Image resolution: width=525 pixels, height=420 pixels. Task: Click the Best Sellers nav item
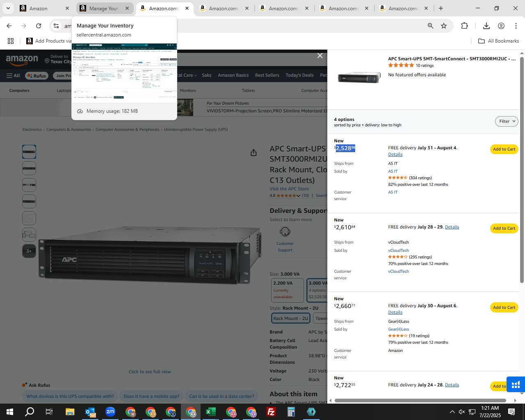[267, 75]
